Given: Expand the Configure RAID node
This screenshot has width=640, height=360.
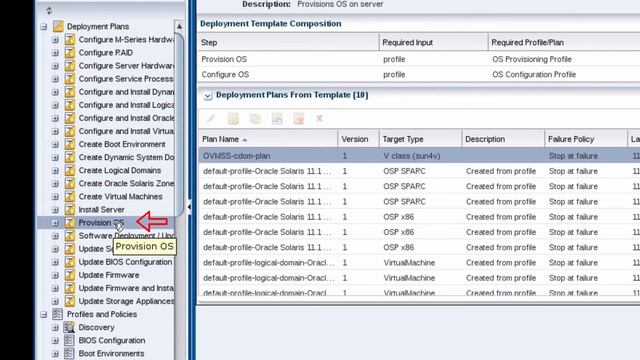Looking at the screenshot, I should [x=55, y=53].
